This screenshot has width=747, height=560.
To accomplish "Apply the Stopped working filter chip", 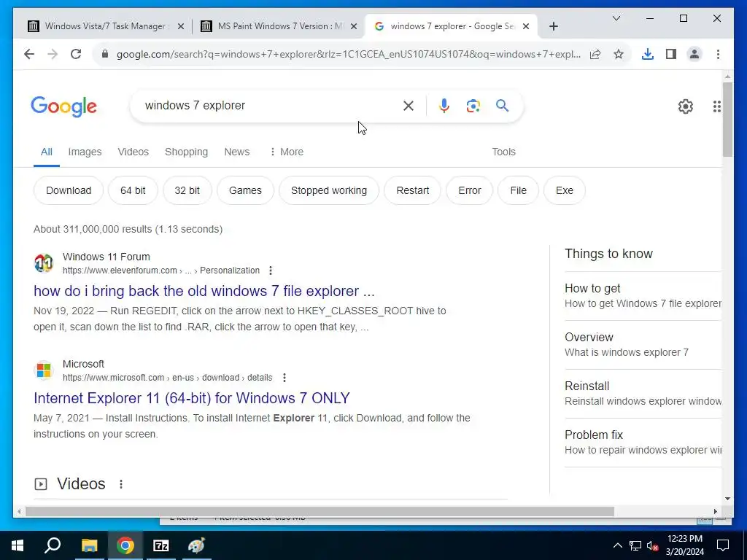I will [x=329, y=190].
